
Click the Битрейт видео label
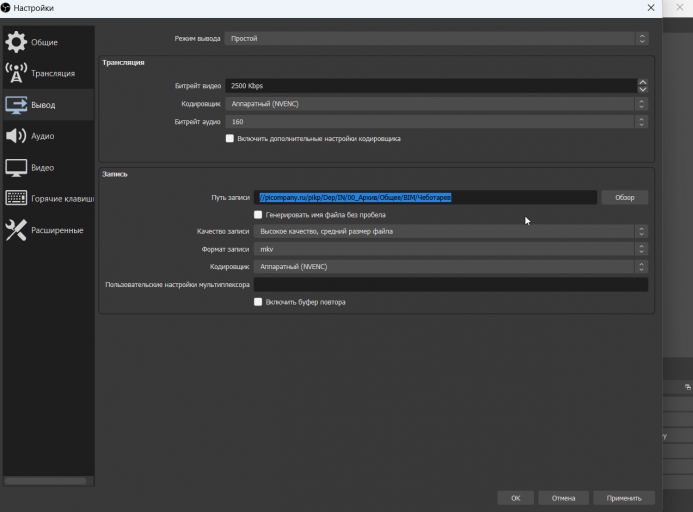tap(198, 86)
